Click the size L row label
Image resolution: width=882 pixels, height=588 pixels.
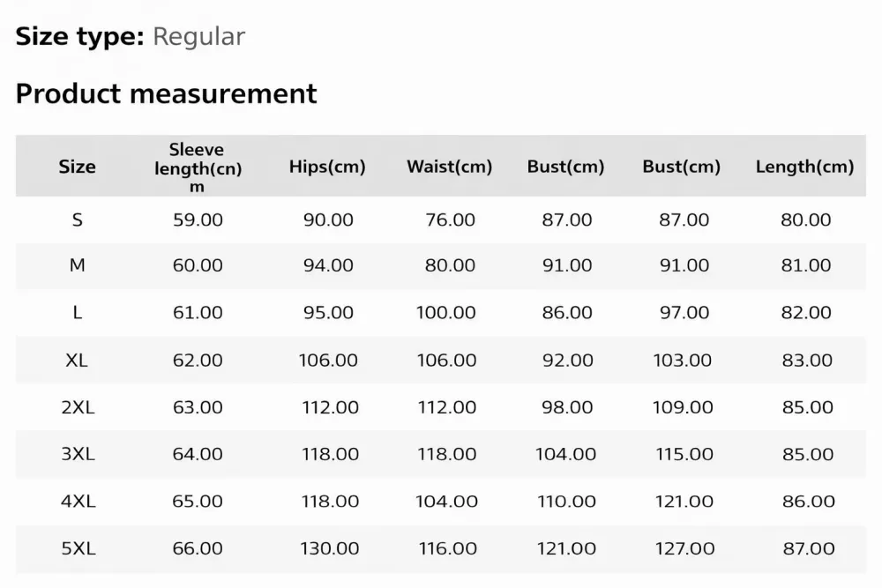[77, 312]
